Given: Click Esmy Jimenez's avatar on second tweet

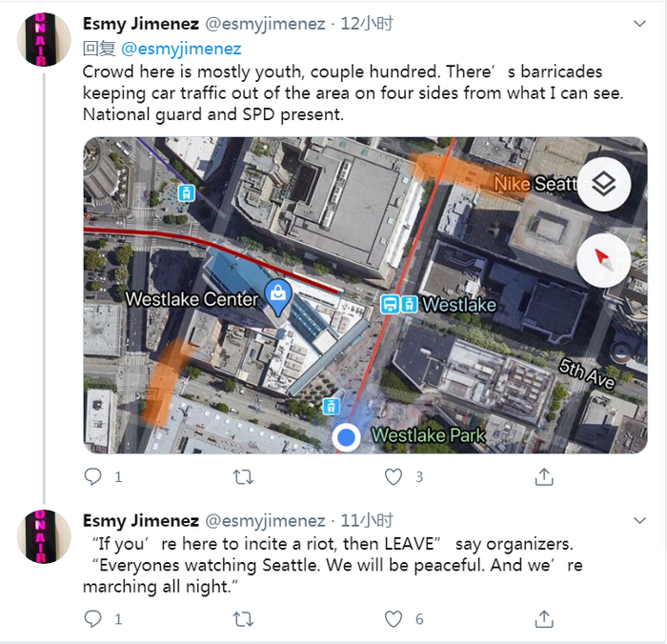Looking at the screenshot, I should click(x=44, y=535).
